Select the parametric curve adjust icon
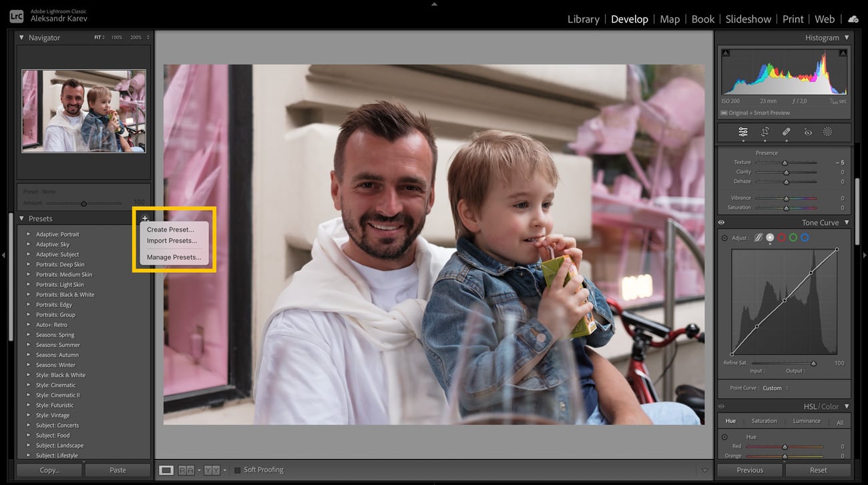The height and width of the screenshot is (485, 868). pyautogui.click(x=758, y=237)
